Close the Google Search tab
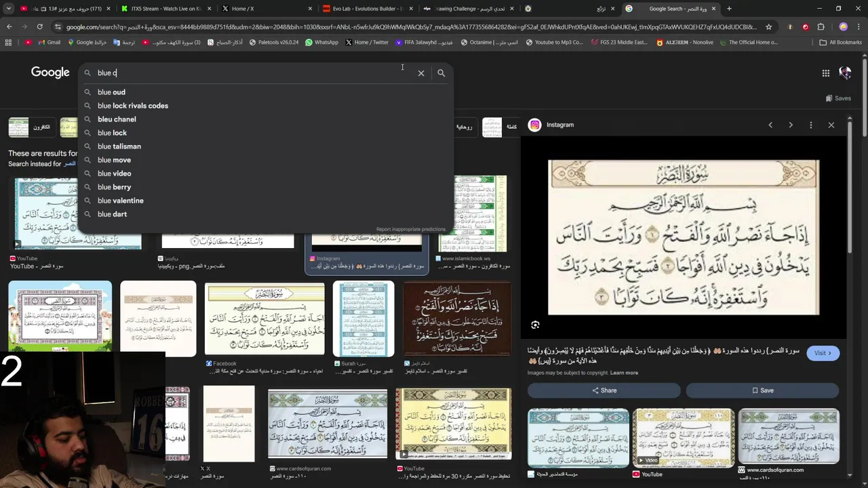Viewport: 868px width, 488px height. pyautogui.click(x=713, y=9)
